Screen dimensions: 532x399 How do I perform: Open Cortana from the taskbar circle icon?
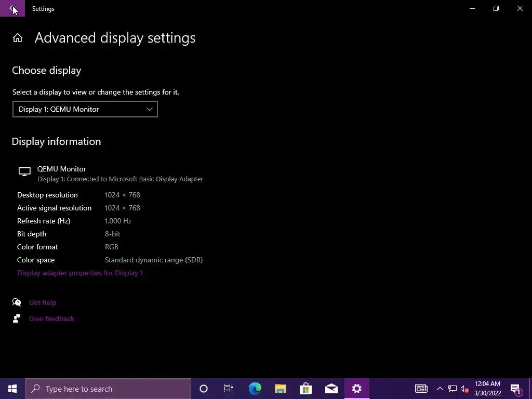point(204,389)
